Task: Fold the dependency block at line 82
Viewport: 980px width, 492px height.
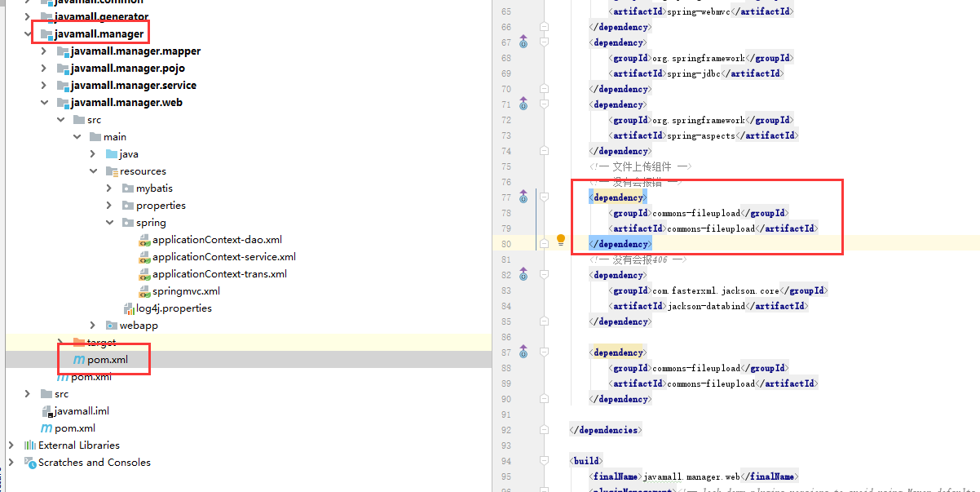Action: pyautogui.click(x=544, y=275)
